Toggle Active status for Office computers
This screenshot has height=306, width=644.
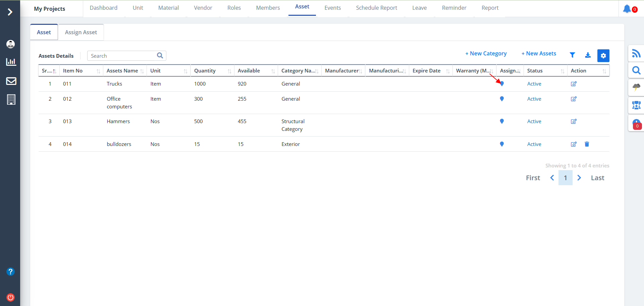pyautogui.click(x=534, y=99)
